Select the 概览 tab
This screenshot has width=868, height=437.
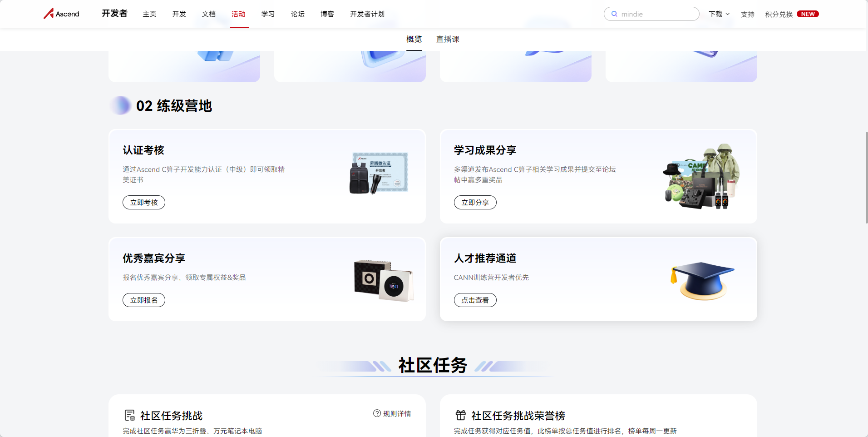pos(414,39)
